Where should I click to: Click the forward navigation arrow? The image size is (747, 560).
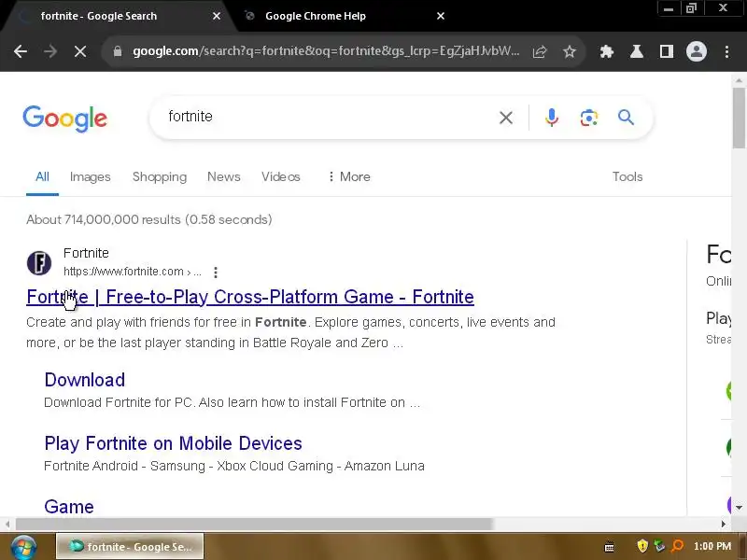50,51
